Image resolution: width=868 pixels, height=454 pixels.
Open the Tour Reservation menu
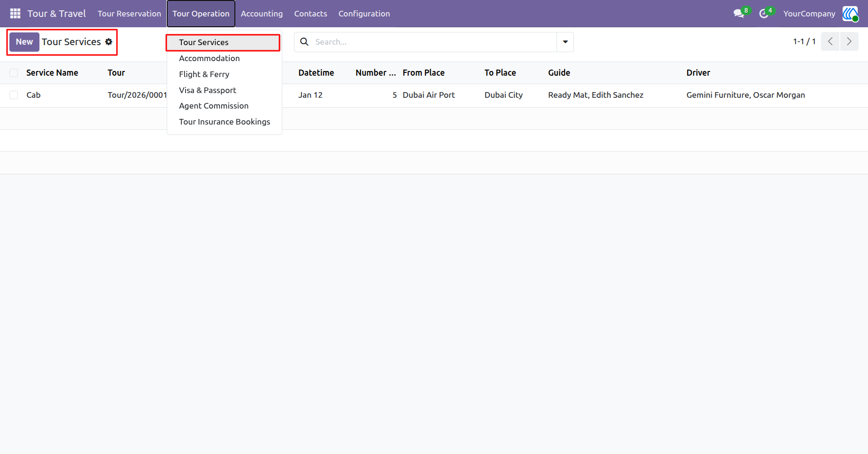(129, 14)
